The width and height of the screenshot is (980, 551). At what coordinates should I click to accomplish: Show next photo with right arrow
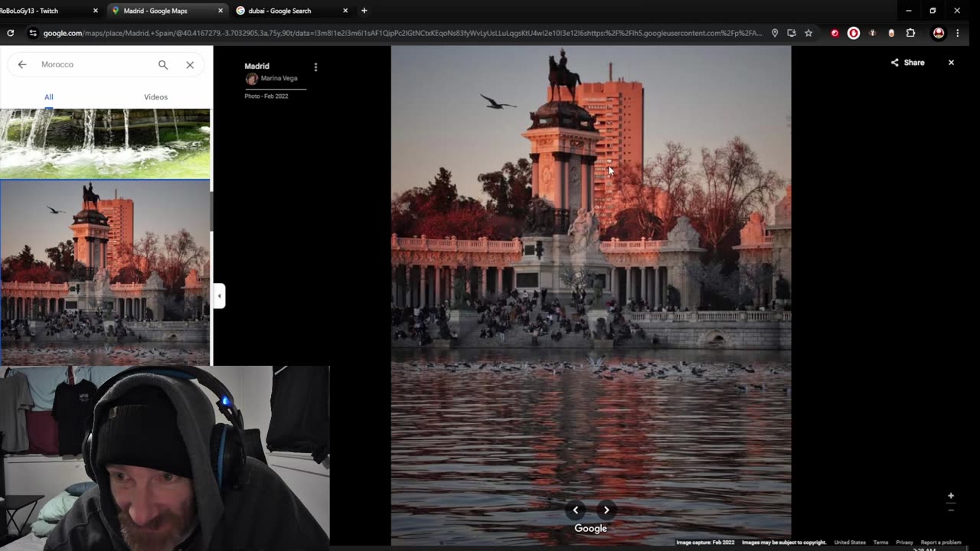tap(606, 510)
